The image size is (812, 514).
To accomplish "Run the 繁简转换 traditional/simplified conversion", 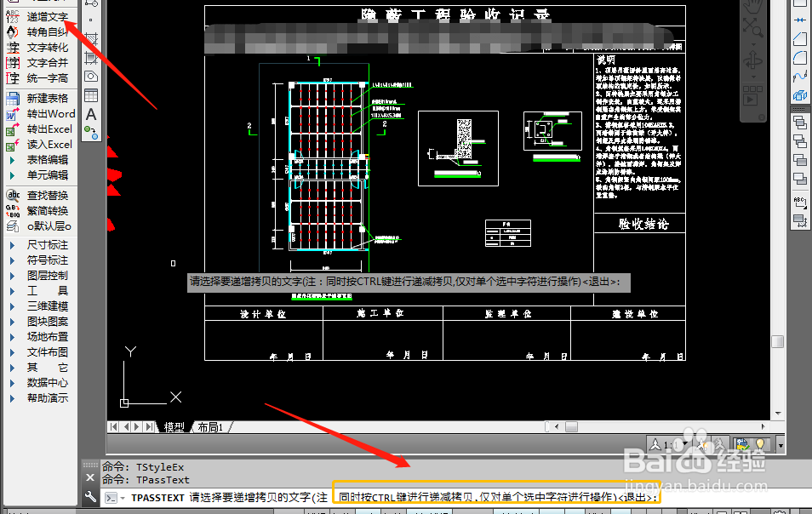I will pyautogui.click(x=37, y=211).
